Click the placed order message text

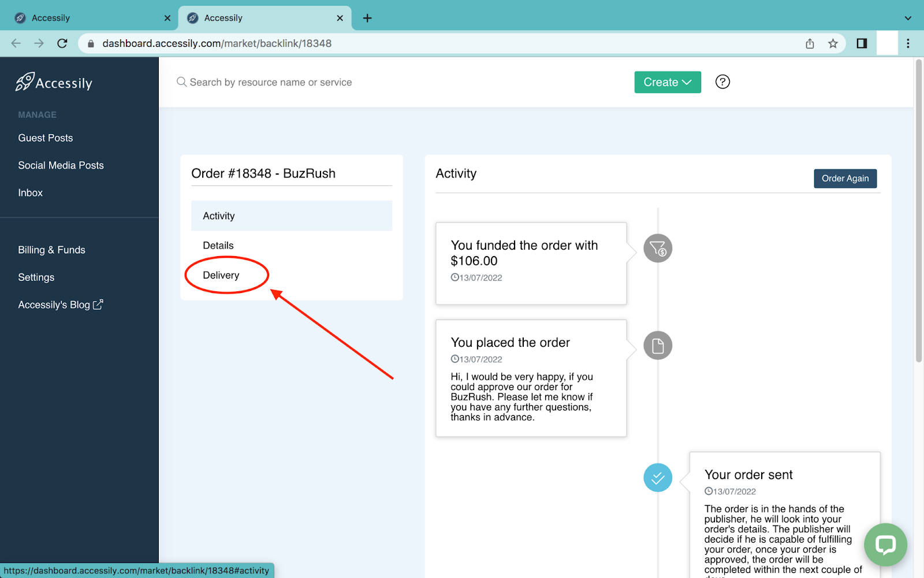[522, 397]
